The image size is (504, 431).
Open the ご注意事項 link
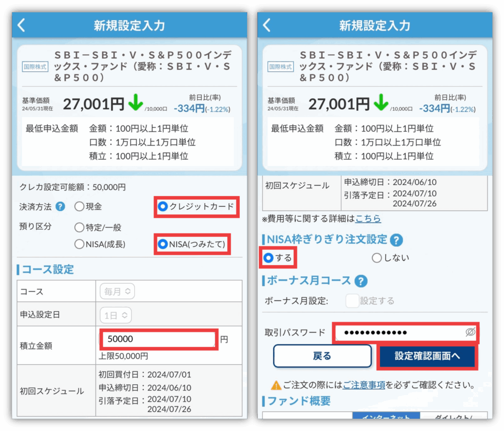(x=364, y=385)
